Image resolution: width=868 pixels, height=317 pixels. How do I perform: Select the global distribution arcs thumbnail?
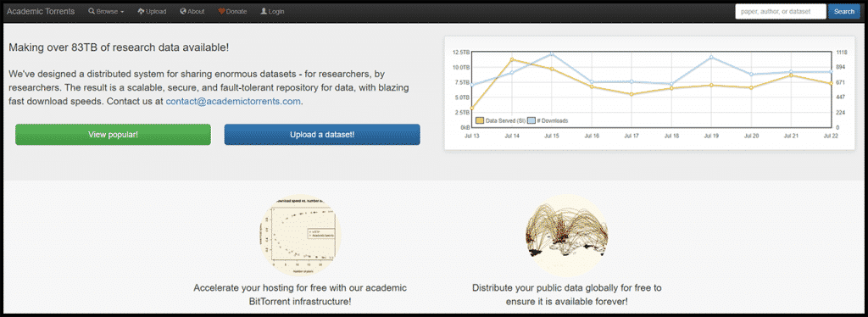pyautogui.click(x=566, y=235)
